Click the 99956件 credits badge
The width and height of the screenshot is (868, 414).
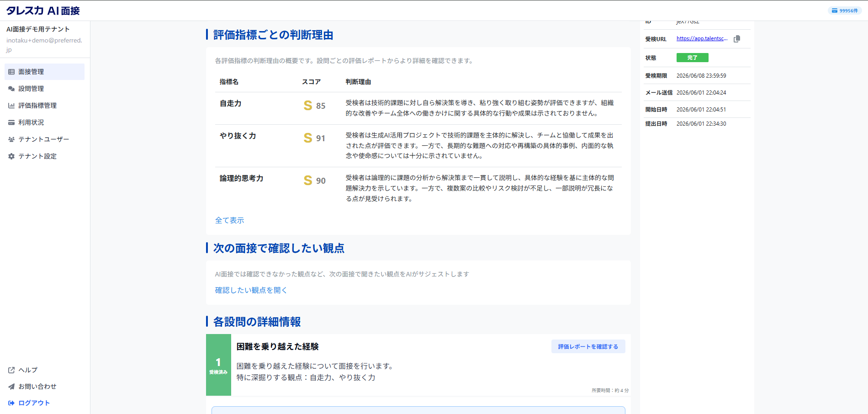[x=845, y=11]
